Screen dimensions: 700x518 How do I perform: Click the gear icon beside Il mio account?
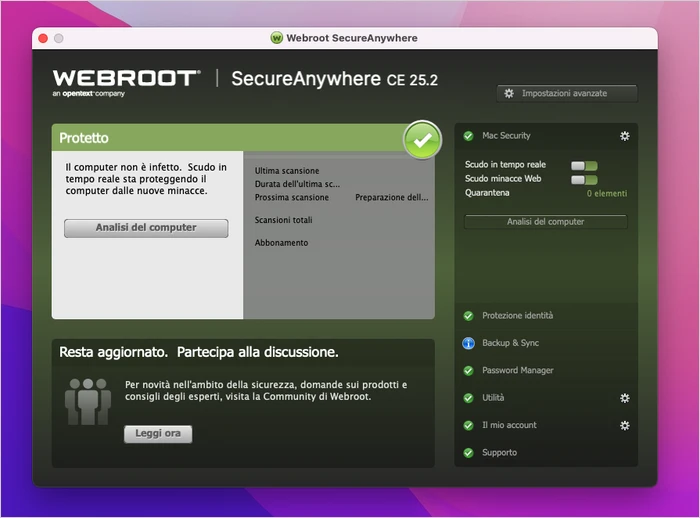click(625, 425)
